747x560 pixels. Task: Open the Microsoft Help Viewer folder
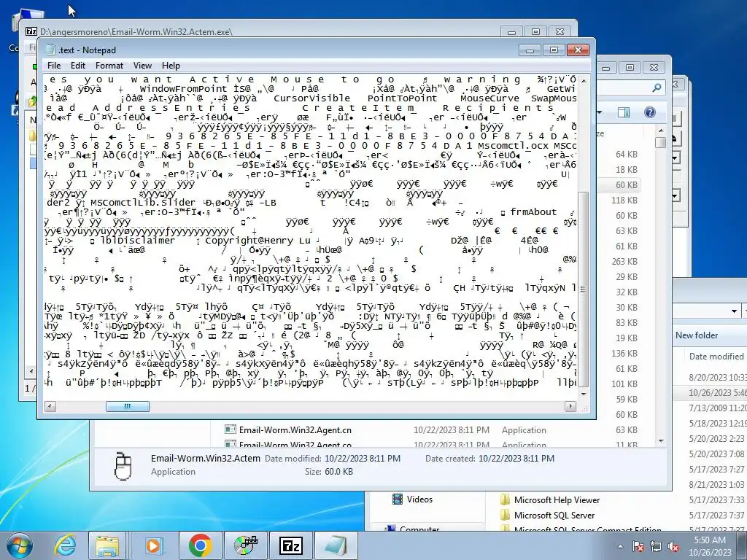tap(557, 500)
